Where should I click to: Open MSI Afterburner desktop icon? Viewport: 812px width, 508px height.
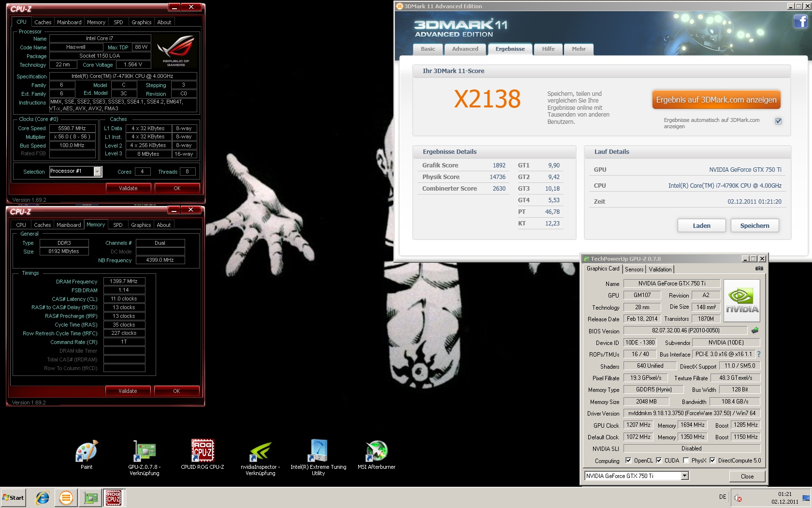pyautogui.click(x=377, y=454)
